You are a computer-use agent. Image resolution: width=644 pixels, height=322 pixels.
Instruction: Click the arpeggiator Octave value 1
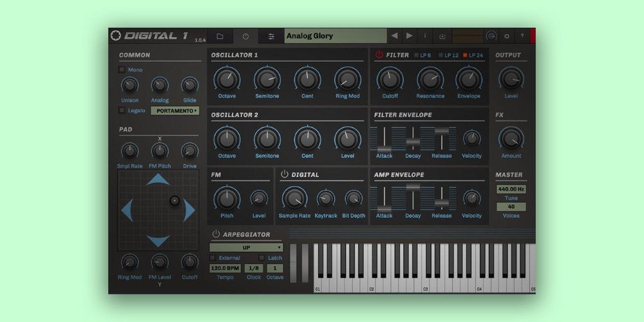tap(275, 268)
